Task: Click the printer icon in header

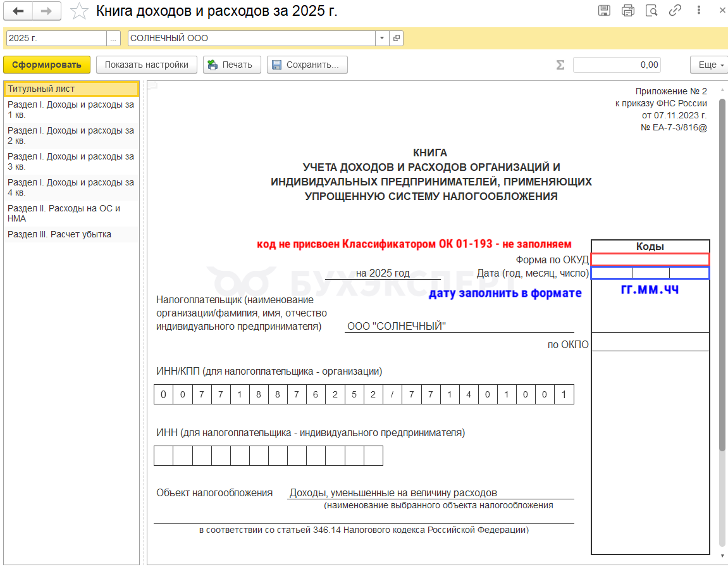Action: (627, 11)
